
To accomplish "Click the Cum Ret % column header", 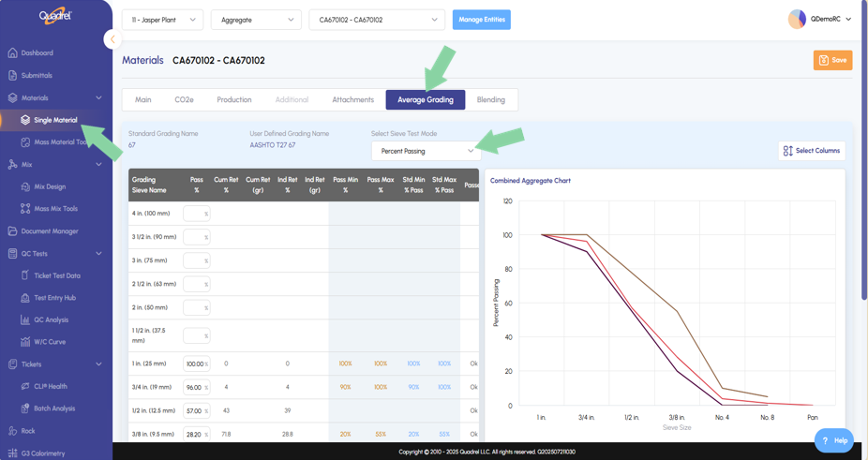I will (226, 185).
